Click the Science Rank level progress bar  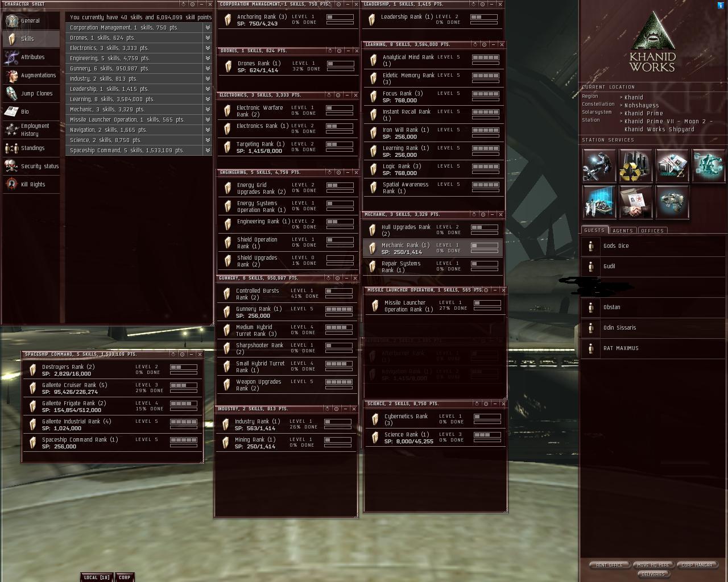click(487, 435)
